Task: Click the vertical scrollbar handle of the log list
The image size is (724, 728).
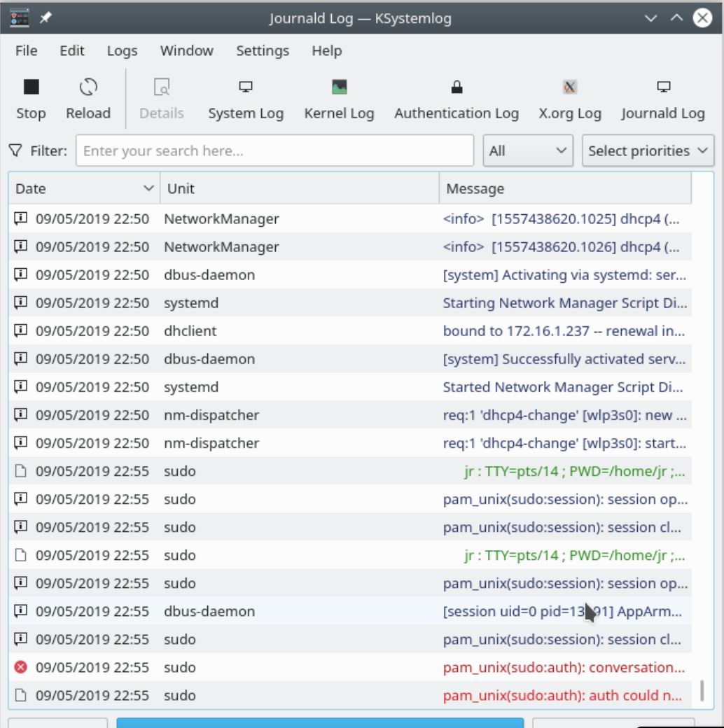Action: [702, 691]
